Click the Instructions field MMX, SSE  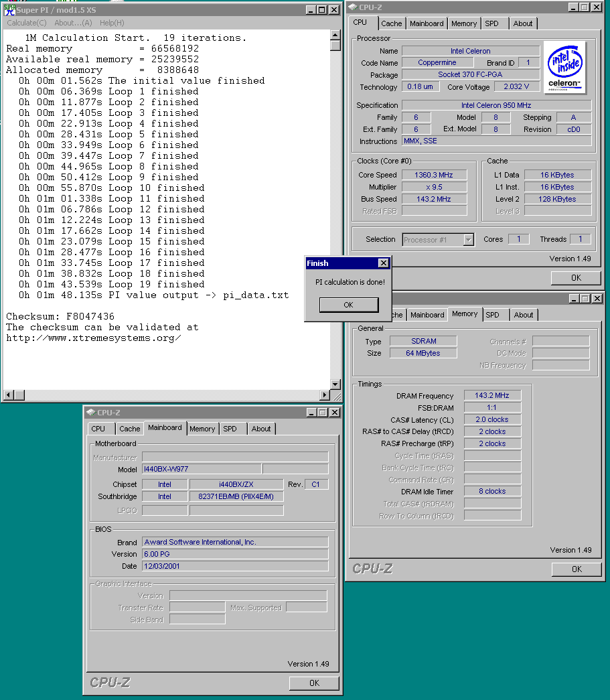point(497,141)
